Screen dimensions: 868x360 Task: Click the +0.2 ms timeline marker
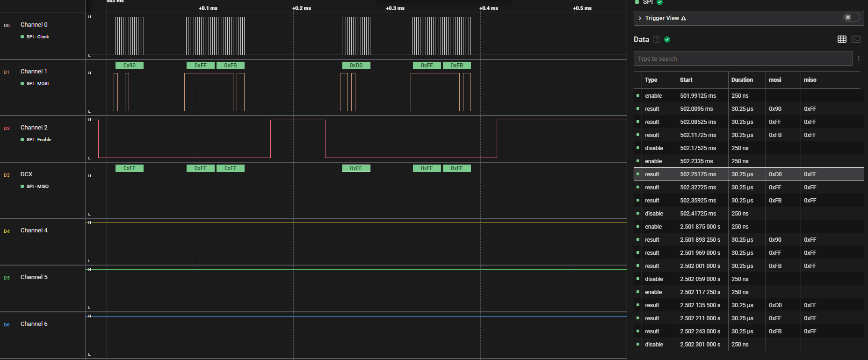click(x=302, y=8)
